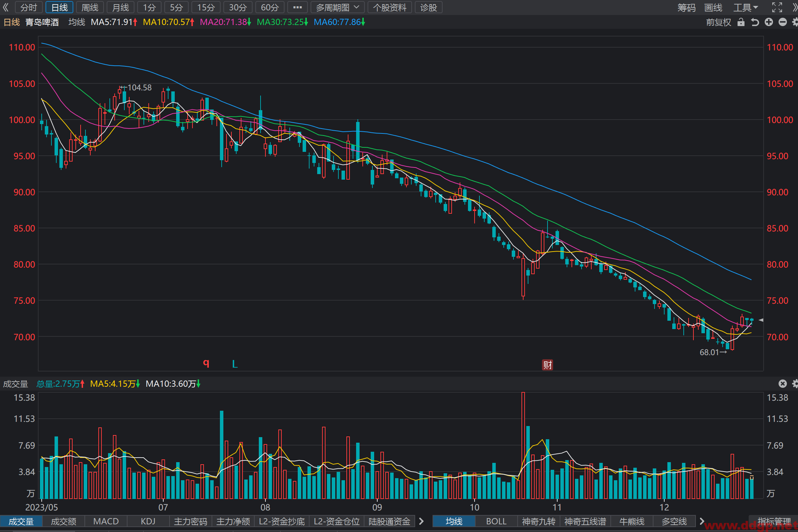Switch to the MACD indicator tab
The width and height of the screenshot is (798, 532).
tap(106, 521)
